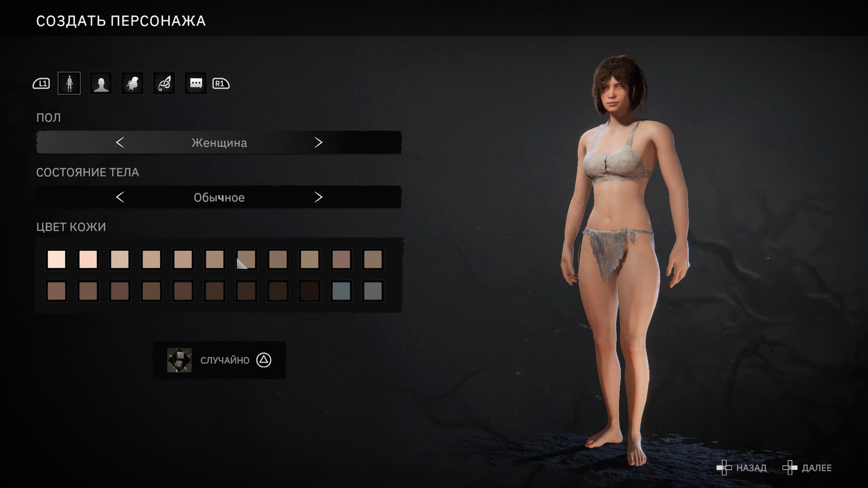Viewport: 868px width, 488px height.
Task: Click the Состояние тела heading
Action: pyautogui.click(x=88, y=172)
